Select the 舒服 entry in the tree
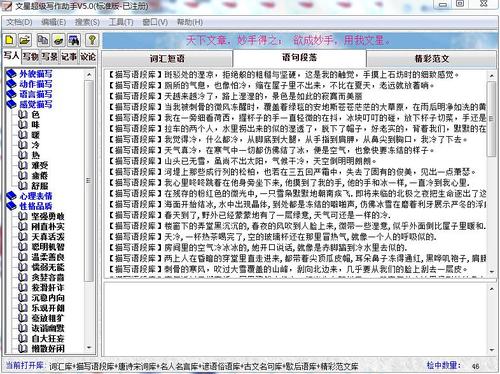 [40, 186]
